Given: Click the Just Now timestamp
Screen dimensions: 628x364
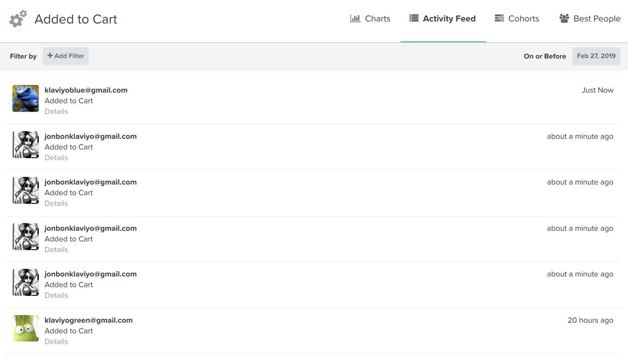Looking at the screenshot, I should (x=597, y=89).
